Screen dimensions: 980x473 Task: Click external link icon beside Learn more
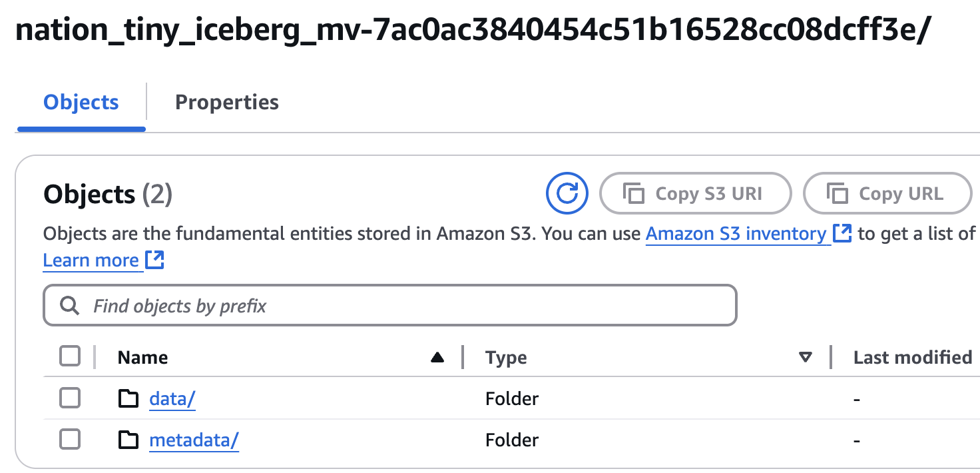[x=154, y=260]
